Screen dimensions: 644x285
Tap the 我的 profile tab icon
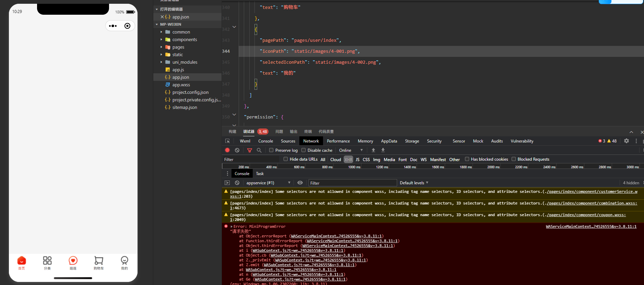[x=124, y=261]
